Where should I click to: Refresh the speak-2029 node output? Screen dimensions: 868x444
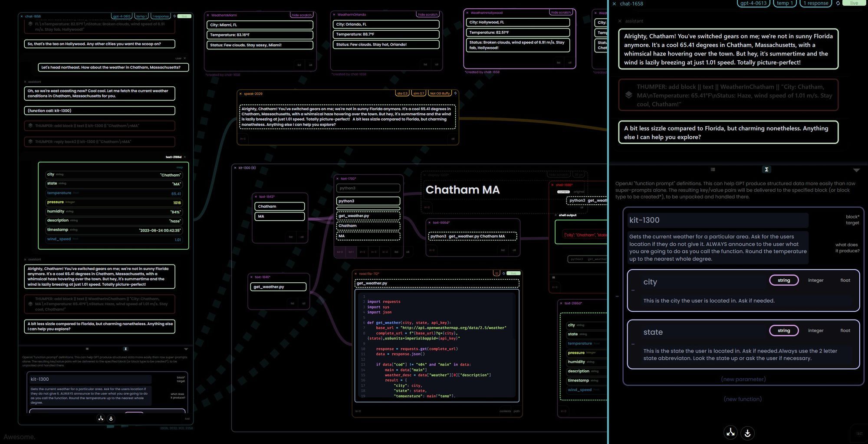[455, 93]
